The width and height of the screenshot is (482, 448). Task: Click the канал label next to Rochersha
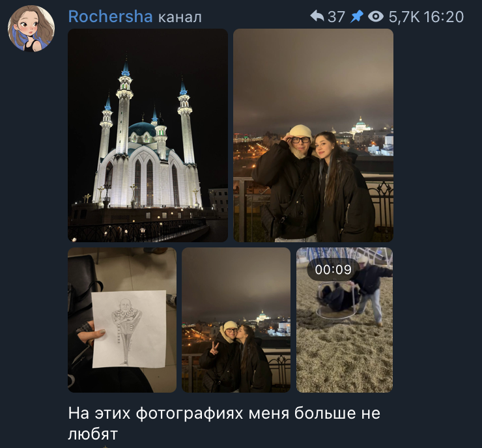tap(180, 18)
